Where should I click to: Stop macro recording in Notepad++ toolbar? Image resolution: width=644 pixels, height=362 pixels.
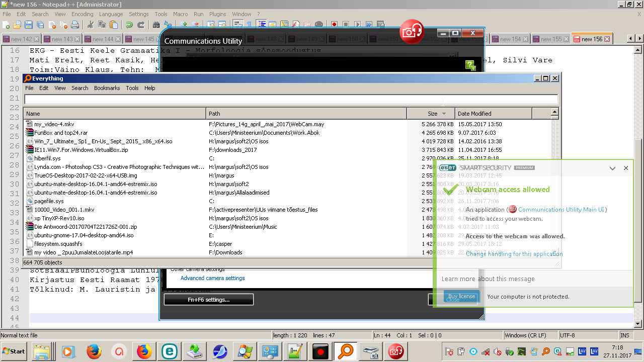click(346, 24)
